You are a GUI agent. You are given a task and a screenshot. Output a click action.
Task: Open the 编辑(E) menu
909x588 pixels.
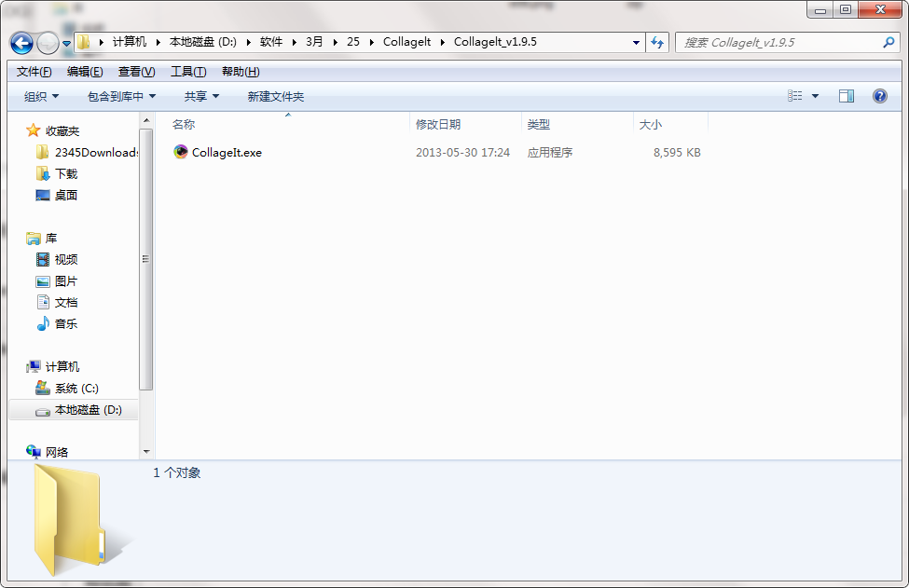point(85,71)
